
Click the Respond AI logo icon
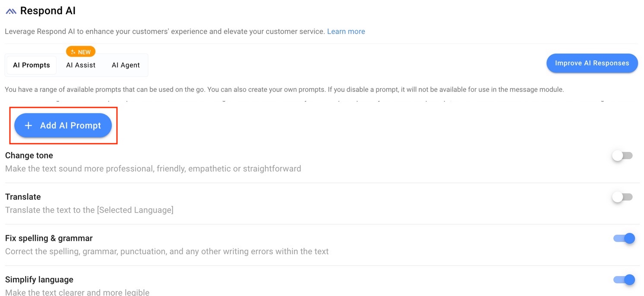11,11
